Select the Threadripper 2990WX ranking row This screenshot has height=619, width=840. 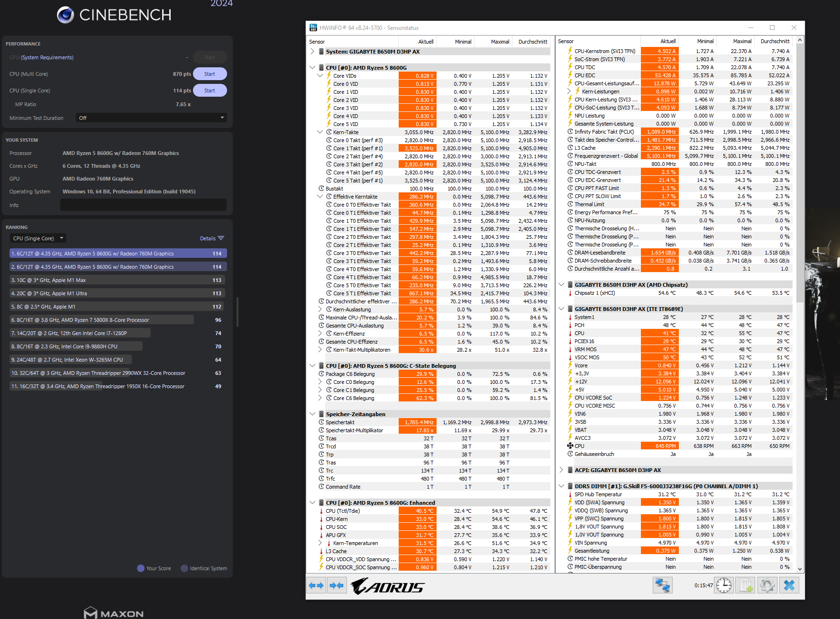pyautogui.click(x=118, y=373)
